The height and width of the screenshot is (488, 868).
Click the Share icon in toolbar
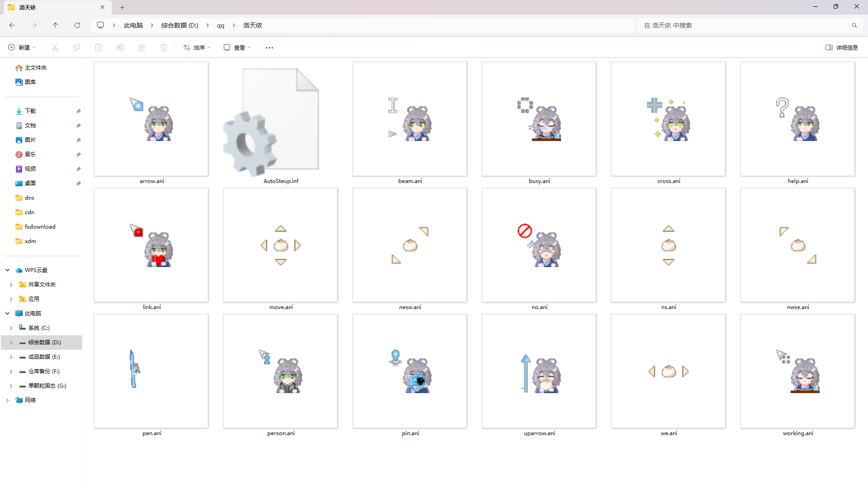pyautogui.click(x=142, y=47)
